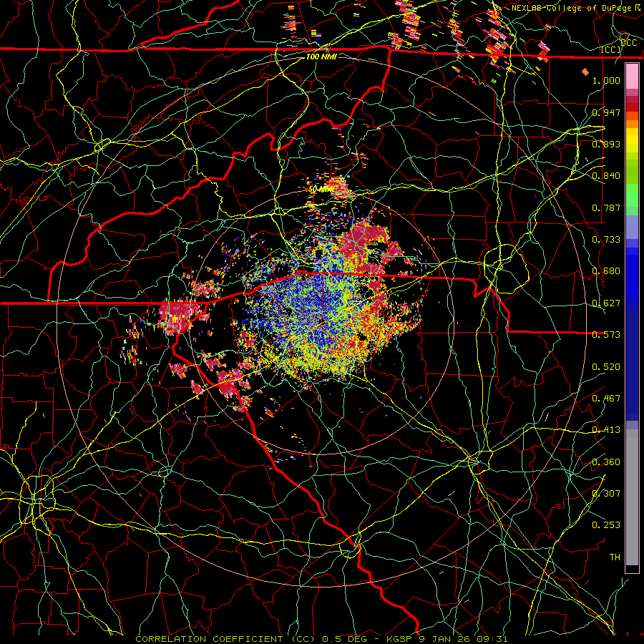The image size is (644, 644).
Task: Click the 0.307 color scale label
Action: [x=606, y=494]
